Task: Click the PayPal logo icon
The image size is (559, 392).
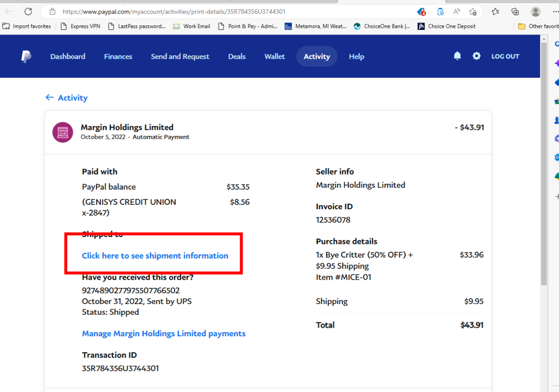Action: click(x=26, y=57)
